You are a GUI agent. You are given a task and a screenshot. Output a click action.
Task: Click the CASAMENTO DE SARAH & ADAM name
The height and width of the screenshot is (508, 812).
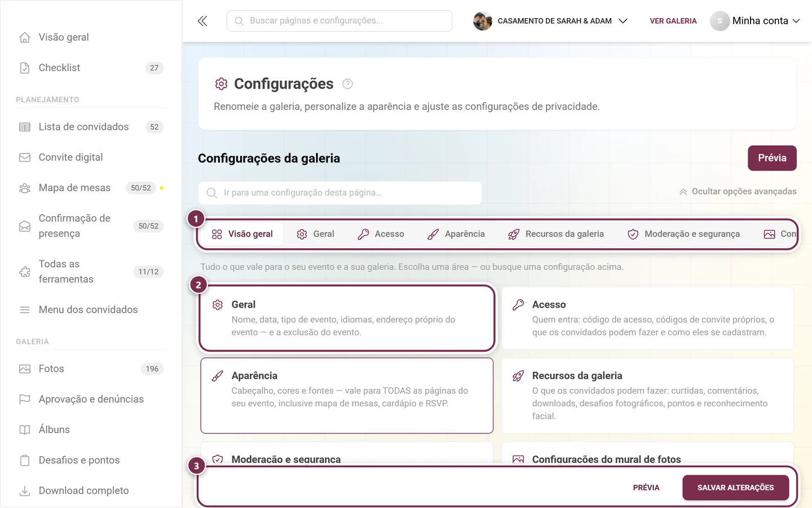click(554, 21)
